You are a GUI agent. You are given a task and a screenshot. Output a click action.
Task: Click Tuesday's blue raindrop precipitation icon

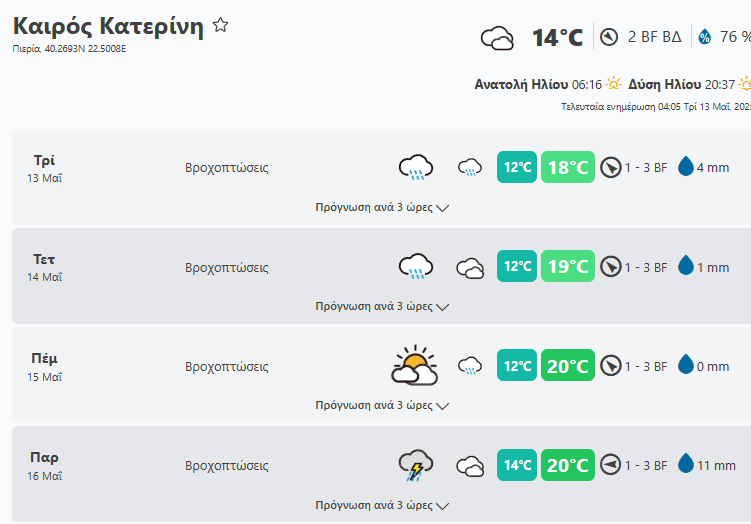coord(686,167)
